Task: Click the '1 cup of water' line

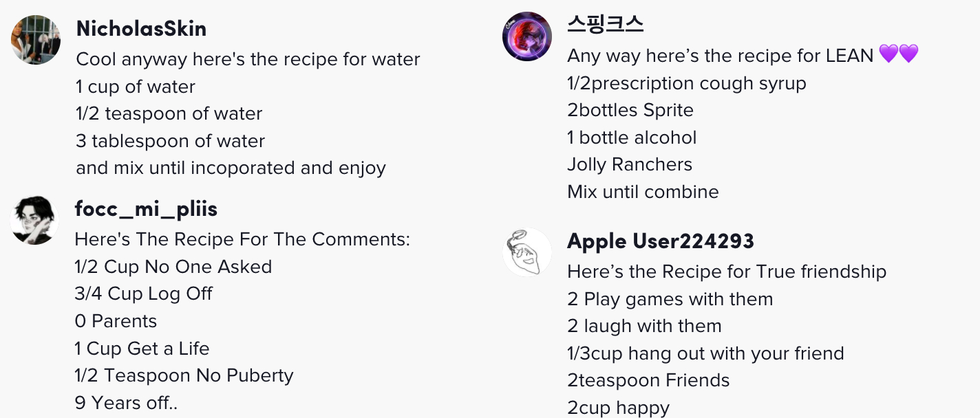Action: point(136,87)
